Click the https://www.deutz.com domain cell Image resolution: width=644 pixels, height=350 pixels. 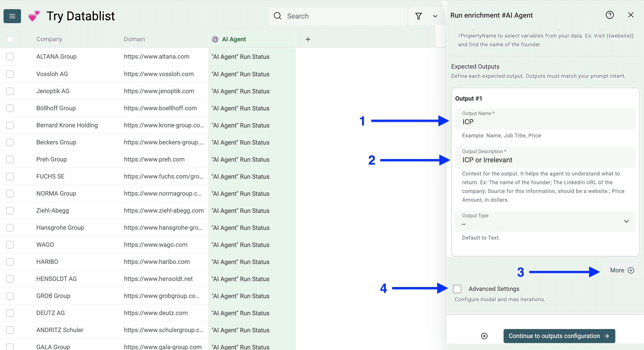(x=155, y=313)
